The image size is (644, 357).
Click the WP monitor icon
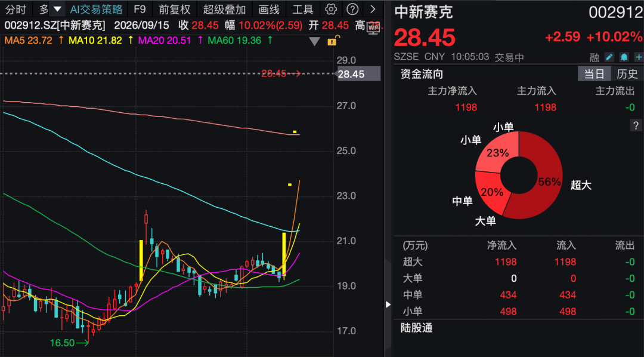point(374,29)
